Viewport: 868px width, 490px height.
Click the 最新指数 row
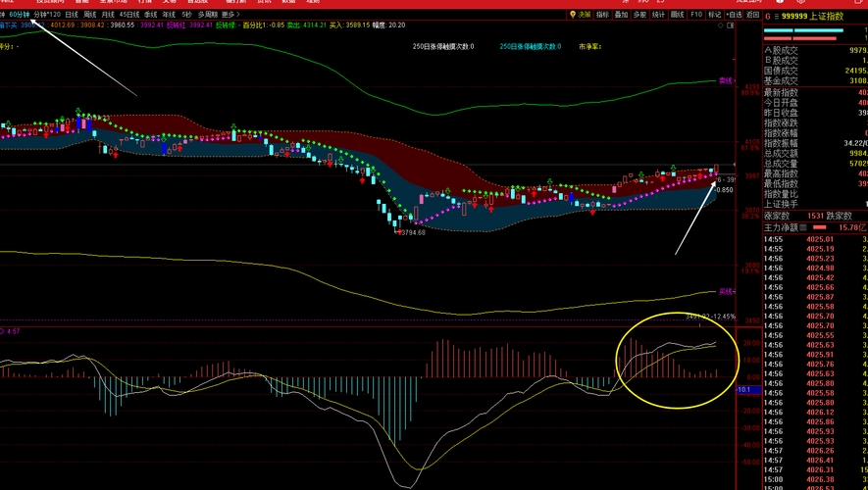pos(815,93)
